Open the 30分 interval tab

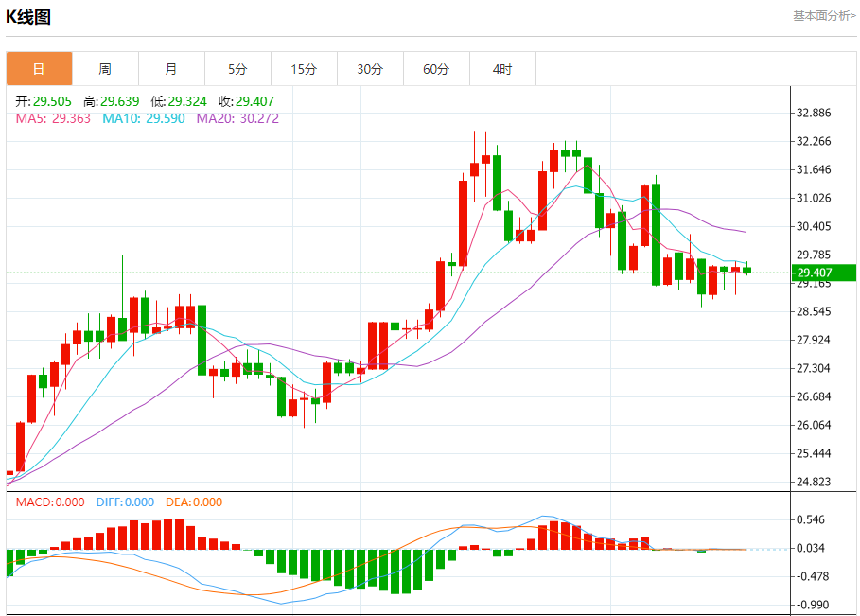pos(370,69)
